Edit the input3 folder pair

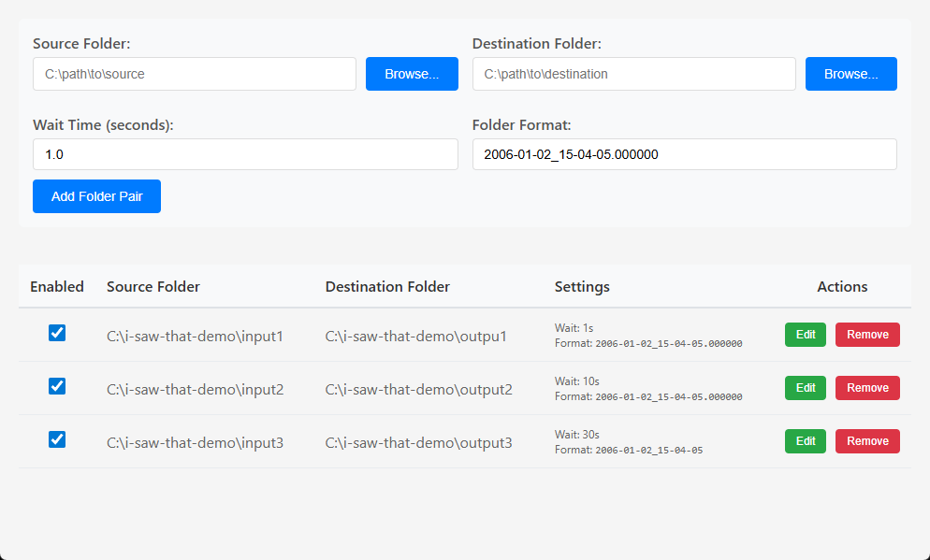tap(805, 441)
